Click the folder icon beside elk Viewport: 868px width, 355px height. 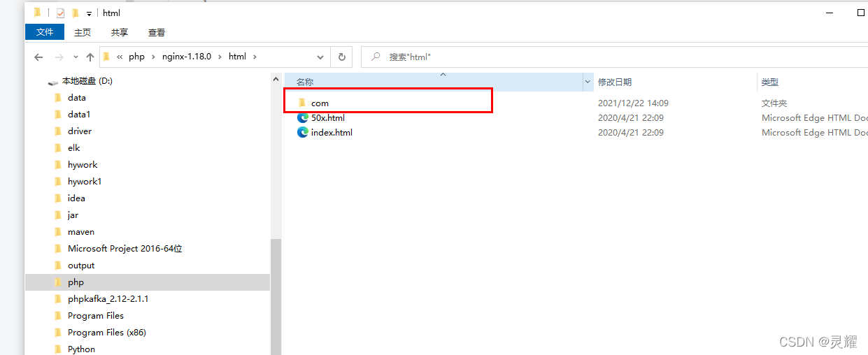[x=58, y=147]
